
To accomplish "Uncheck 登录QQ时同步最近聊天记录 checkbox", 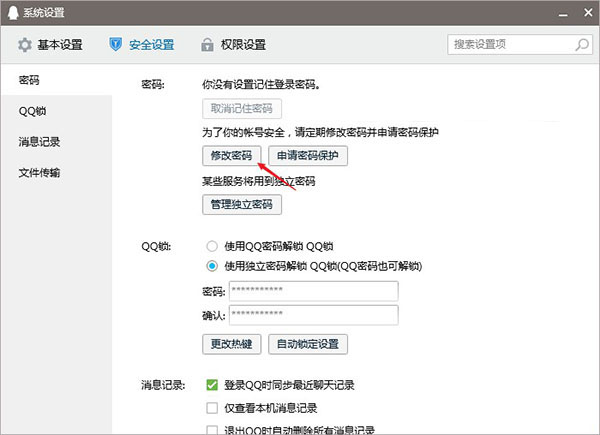I will tap(211, 385).
